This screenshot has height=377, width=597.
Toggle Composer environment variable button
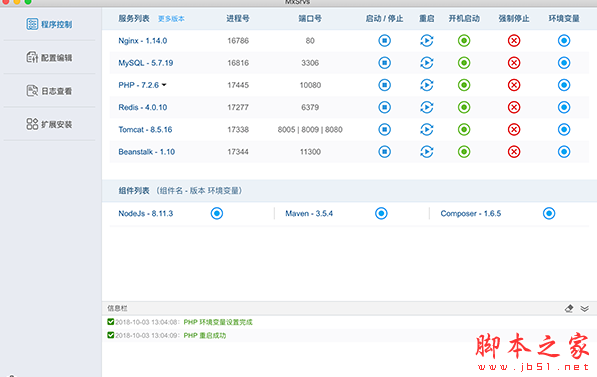point(549,213)
